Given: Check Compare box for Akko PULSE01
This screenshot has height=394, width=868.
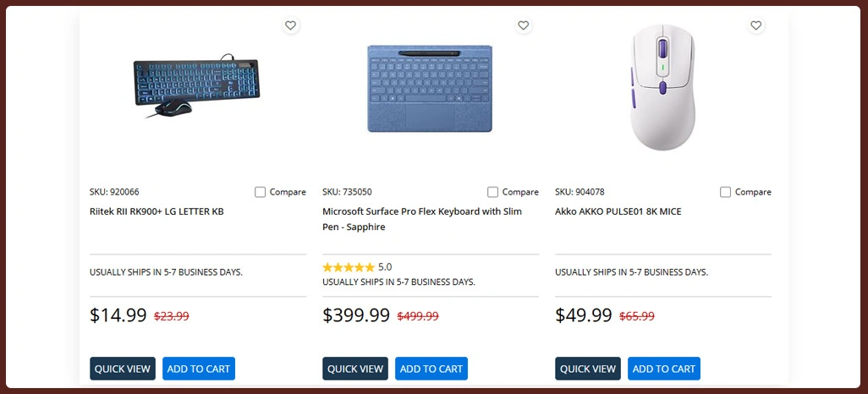Looking at the screenshot, I should (726, 192).
